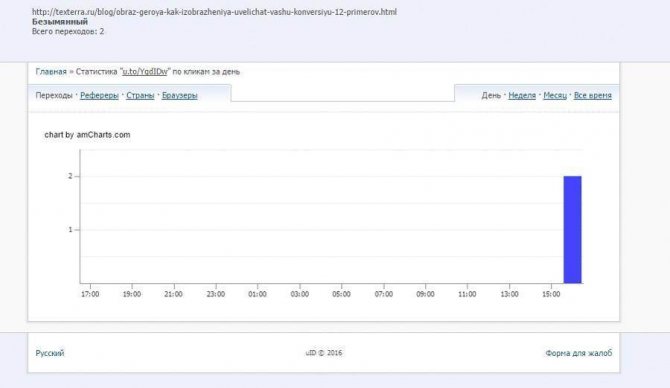This screenshot has height=388, width=670.
Task: Click the Безымянный title text
Action: 60,21
